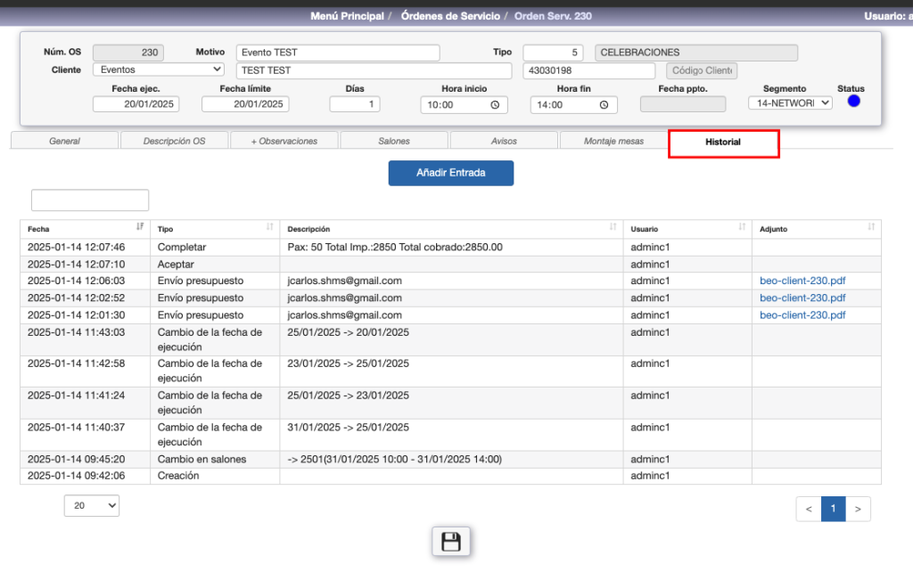This screenshot has width=913, height=588.
Task: Click the history search input field
Action: coord(90,200)
